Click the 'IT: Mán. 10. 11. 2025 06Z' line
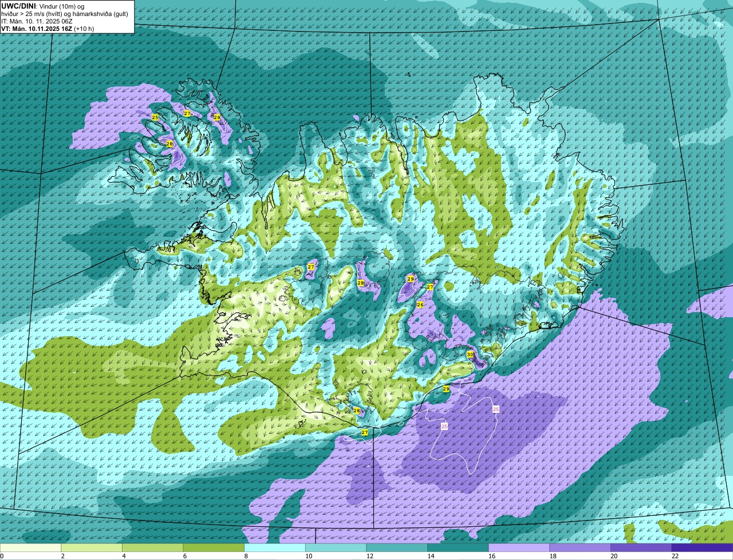The width and height of the screenshot is (733, 560). (x=37, y=21)
